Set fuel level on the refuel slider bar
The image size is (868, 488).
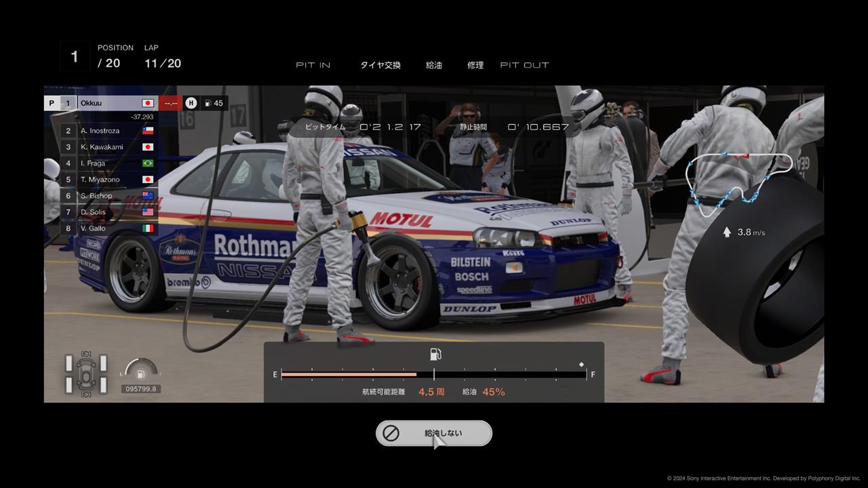click(x=434, y=374)
